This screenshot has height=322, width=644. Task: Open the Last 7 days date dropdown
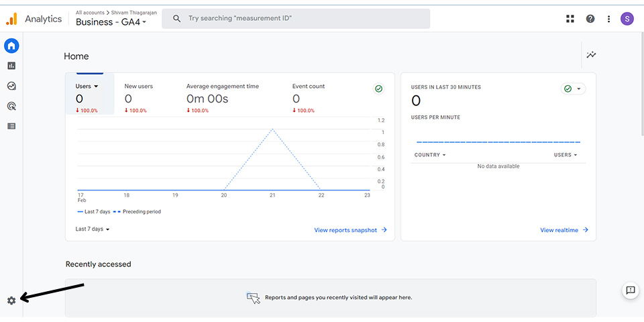coord(93,229)
